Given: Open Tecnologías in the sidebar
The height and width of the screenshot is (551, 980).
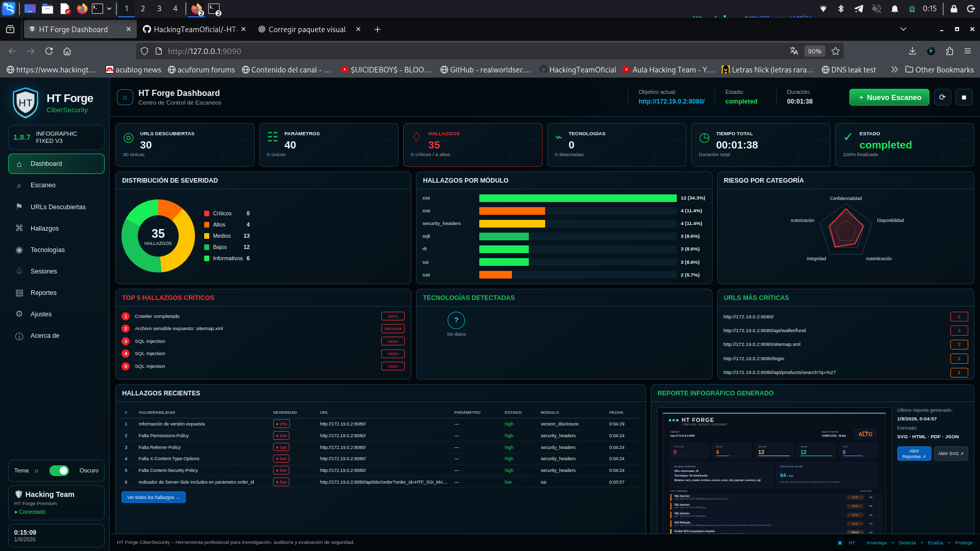Looking at the screenshot, I should pyautogui.click(x=56, y=249).
